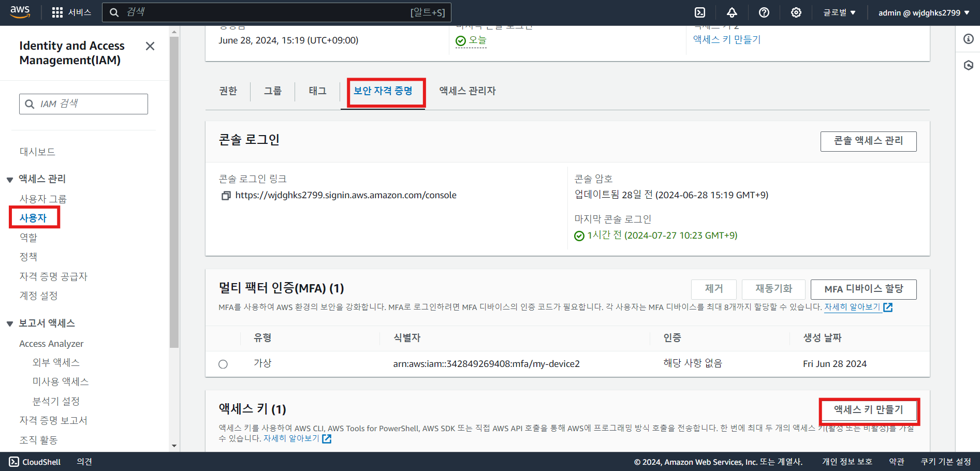Click the console sign-in URL text
The image size is (980, 471).
(x=346, y=195)
